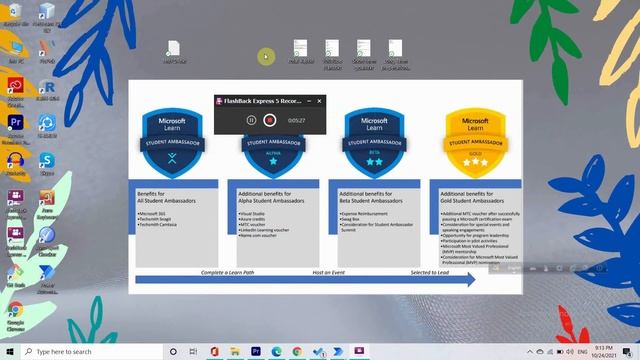Image resolution: width=640 pixels, height=360 pixels.
Task: Open the blue checkmark app on taskbar
Action: [x=318, y=351]
